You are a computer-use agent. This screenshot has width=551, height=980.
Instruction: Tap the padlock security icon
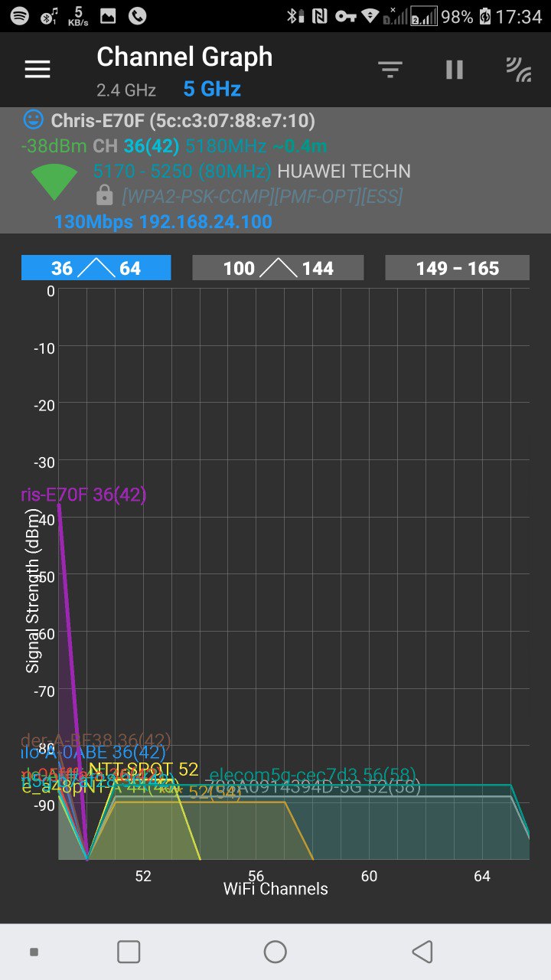(105, 196)
